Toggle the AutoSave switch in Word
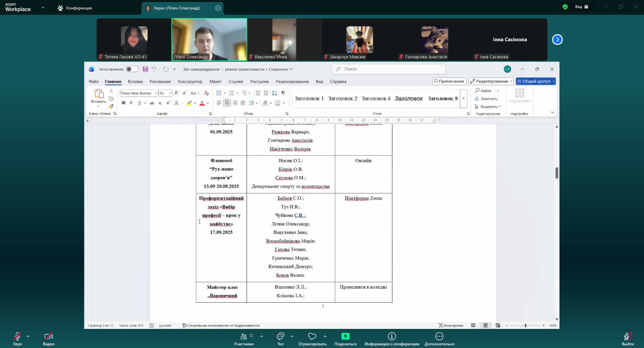 click(x=132, y=69)
